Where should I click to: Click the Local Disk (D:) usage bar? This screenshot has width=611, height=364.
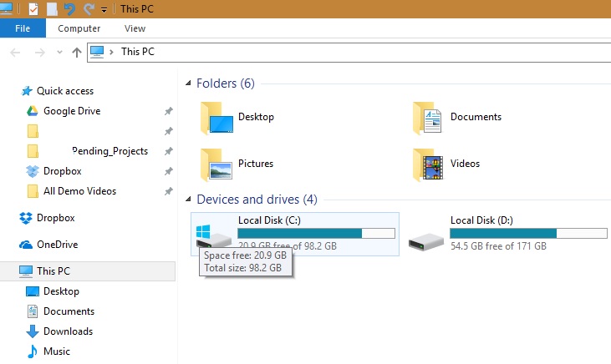503,233
